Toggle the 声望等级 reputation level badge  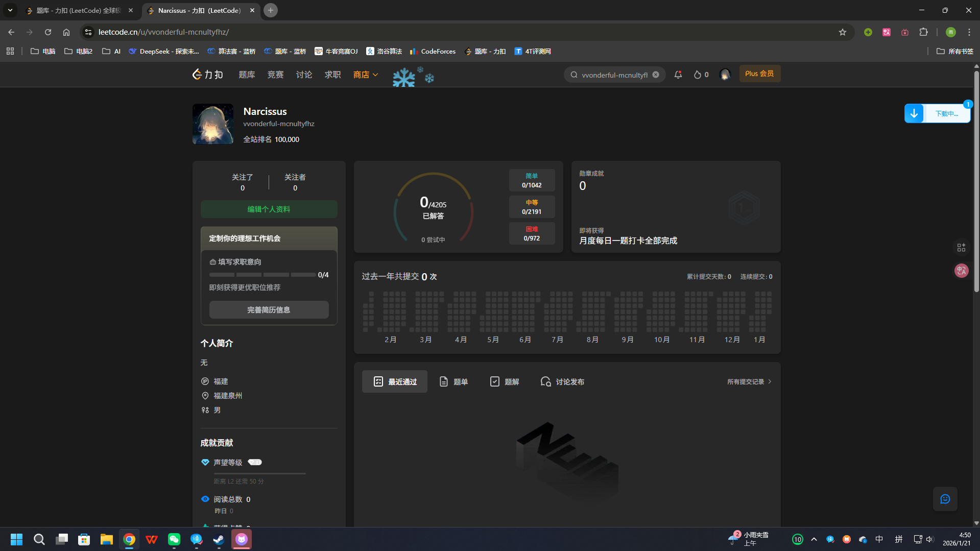point(255,462)
